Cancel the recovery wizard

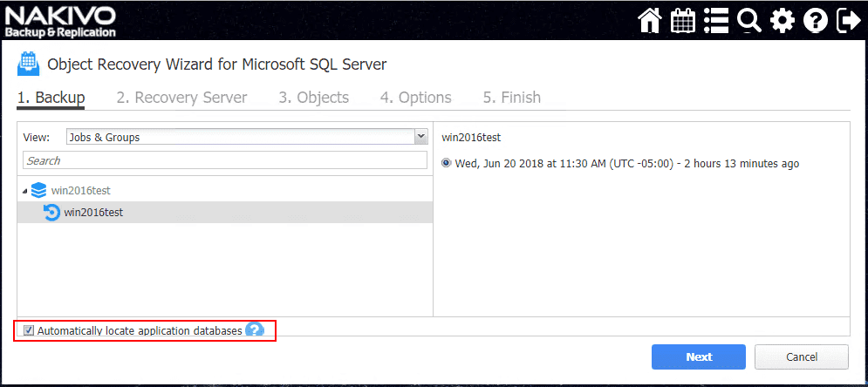click(801, 356)
